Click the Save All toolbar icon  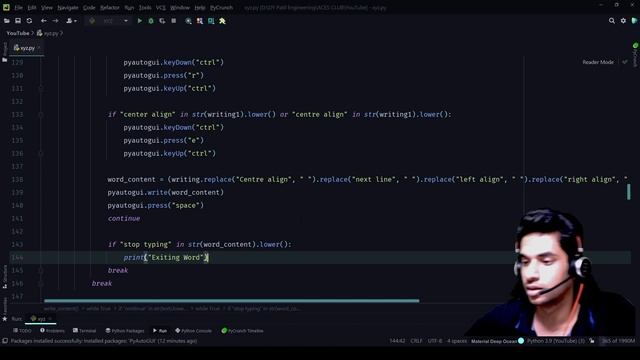coord(18,21)
